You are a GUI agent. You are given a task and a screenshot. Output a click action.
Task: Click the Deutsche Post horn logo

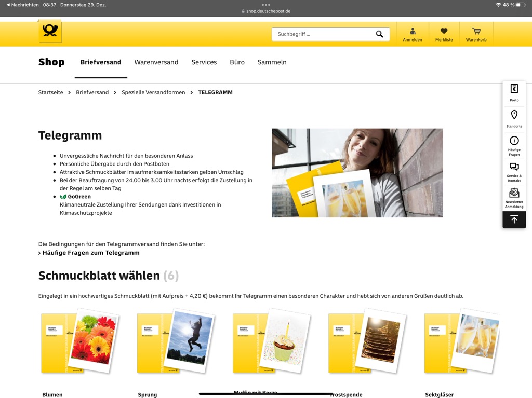pos(50,32)
